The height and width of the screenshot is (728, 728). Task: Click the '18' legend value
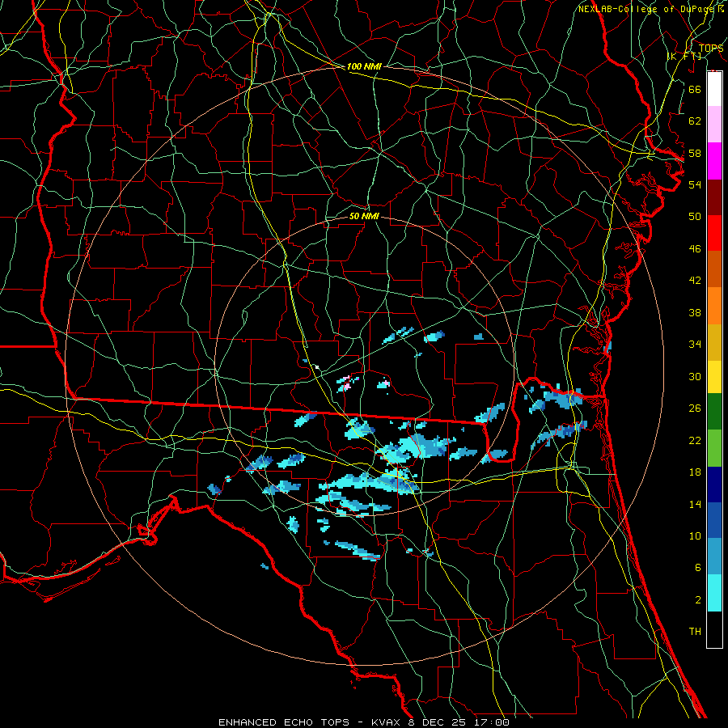coord(695,472)
